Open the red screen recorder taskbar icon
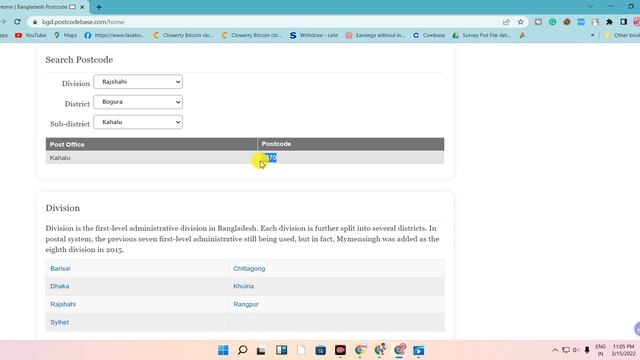This screenshot has width=640, height=360. (x=340, y=350)
